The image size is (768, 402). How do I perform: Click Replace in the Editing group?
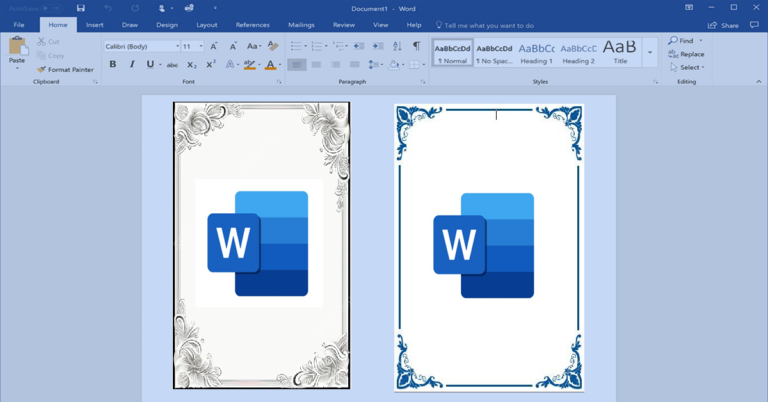pos(691,54)
